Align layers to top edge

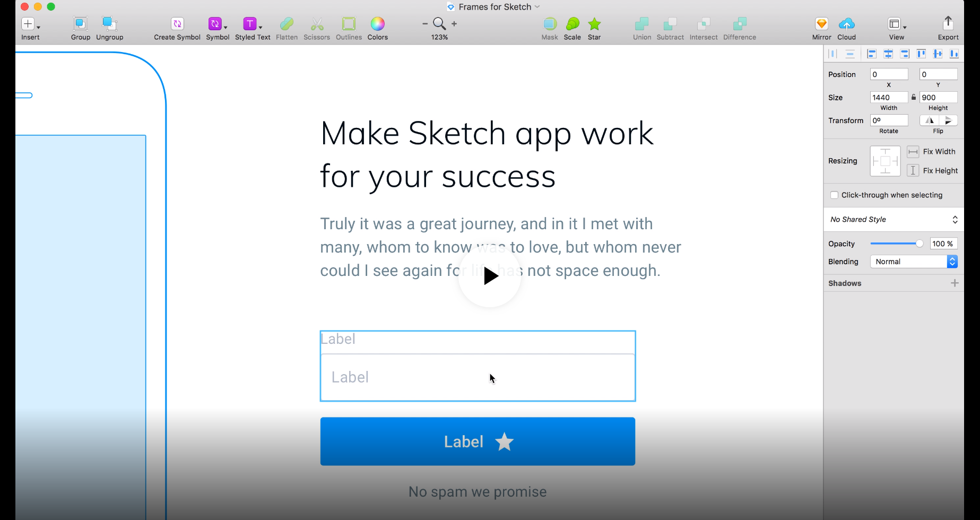click(x=921, y=54)
